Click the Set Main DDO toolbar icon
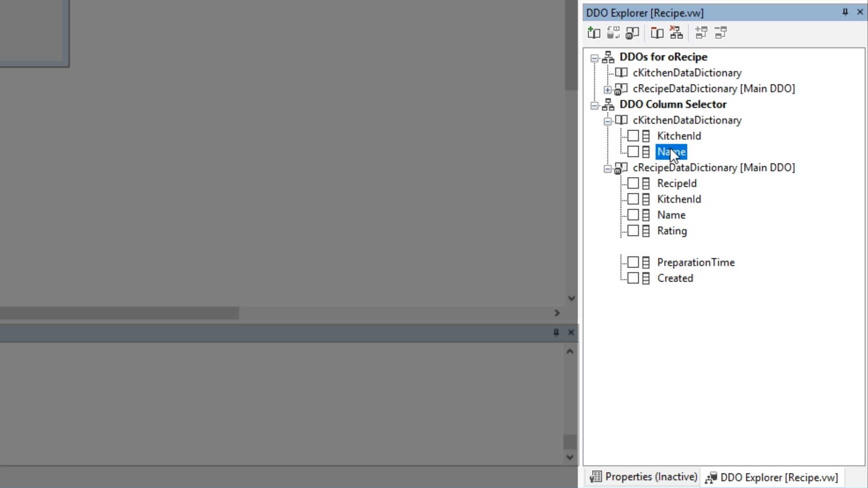Image resolution: width=868 pixels, height=488 pixels. pos(632,33)
